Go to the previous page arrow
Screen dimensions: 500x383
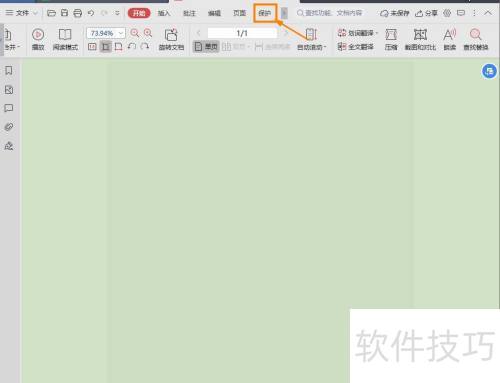pos(199,33)
